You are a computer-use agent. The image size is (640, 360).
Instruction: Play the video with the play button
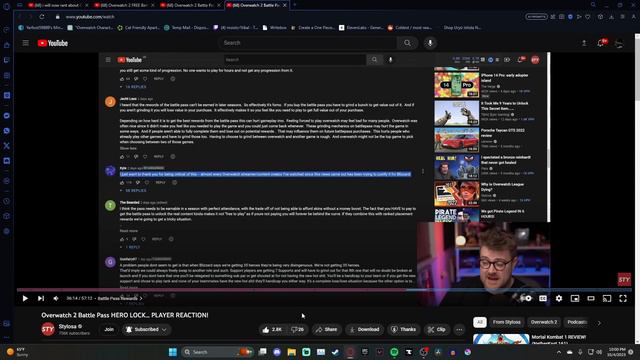pyautogui.click(x=25, y=298)
